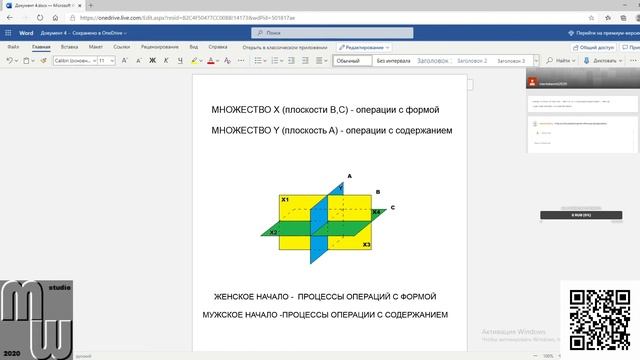This screenshot has width=640, height=360.
Task: Switch to the Ссылки tab
Action: [x=122, y=47]
